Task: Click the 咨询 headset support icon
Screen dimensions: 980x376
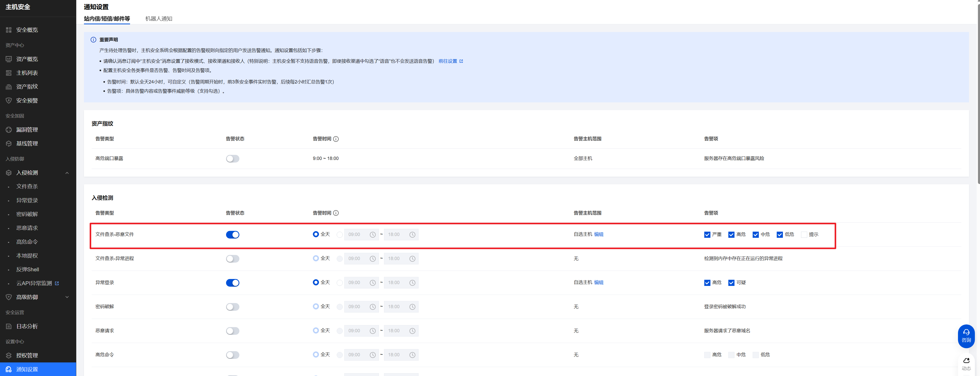Action: 966,332
